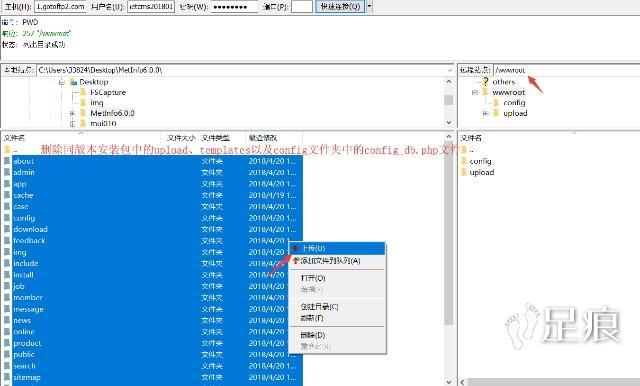Sort local list by filetype column header
This screenshot has width=640, height=386.
[222, 138]
